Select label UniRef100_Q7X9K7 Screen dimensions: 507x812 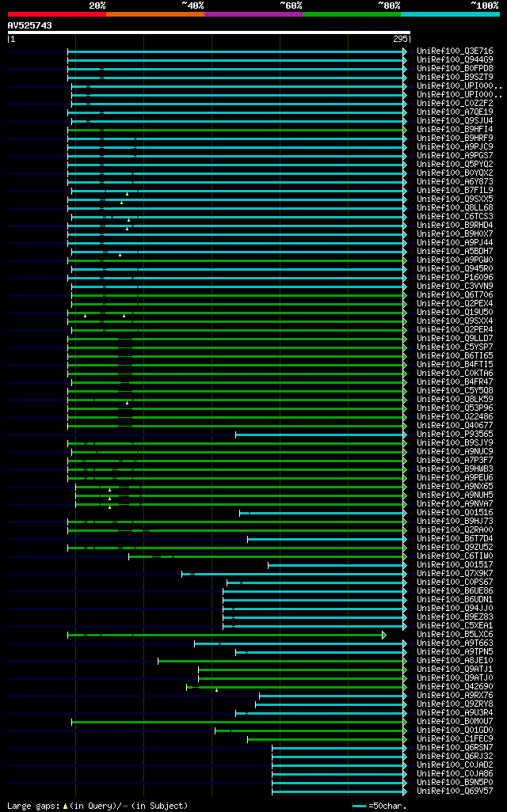tap(456, 573)
